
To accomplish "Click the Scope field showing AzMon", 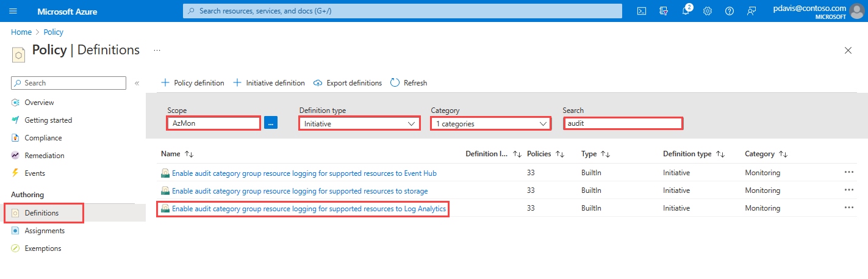I will pos(214,123).
